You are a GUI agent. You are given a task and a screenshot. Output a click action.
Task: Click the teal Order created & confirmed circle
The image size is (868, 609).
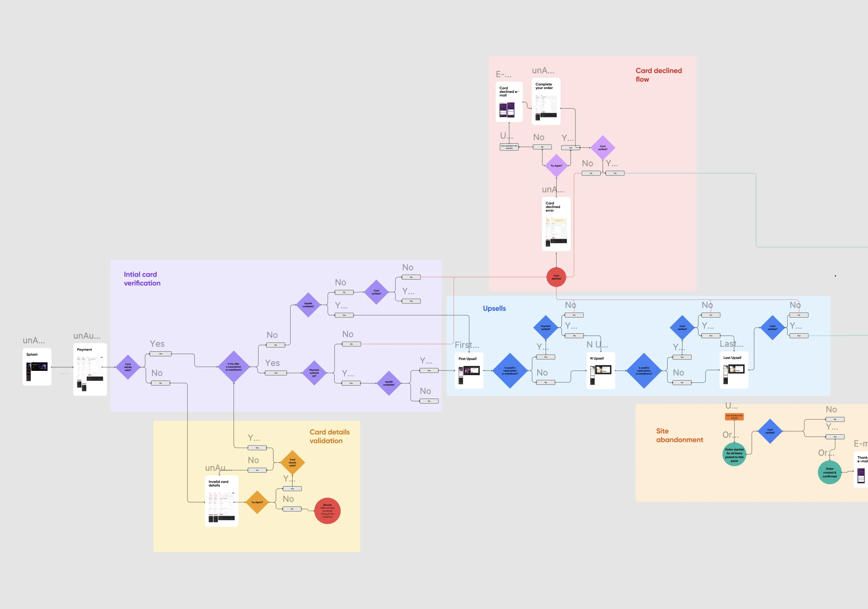point(830,472)
